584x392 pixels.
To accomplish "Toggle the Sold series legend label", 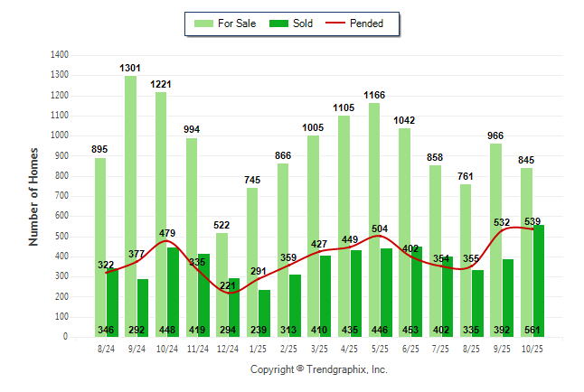I will pos(303,23).
